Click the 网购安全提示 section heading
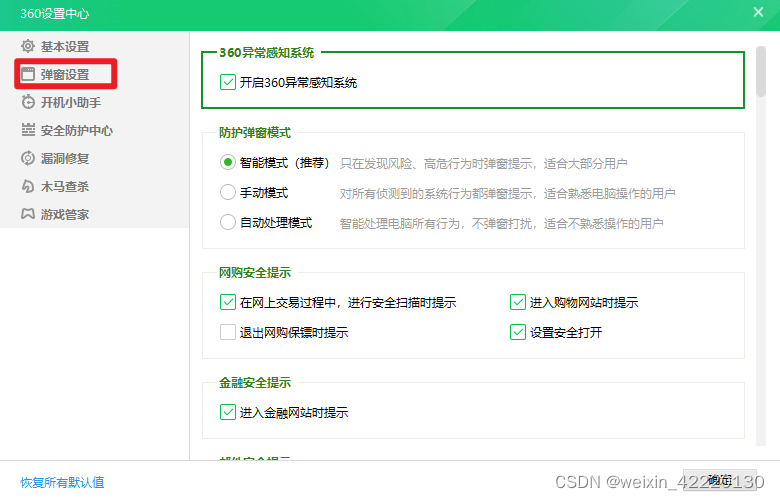The height and width of the screenshot is (500, 780). (255, 273)
